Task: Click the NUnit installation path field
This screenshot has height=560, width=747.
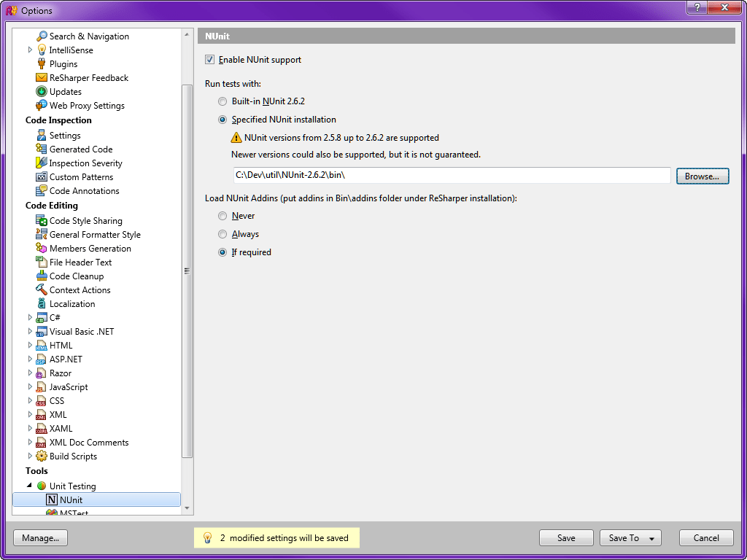Action: pyautogui.click(x=452, y=175)
